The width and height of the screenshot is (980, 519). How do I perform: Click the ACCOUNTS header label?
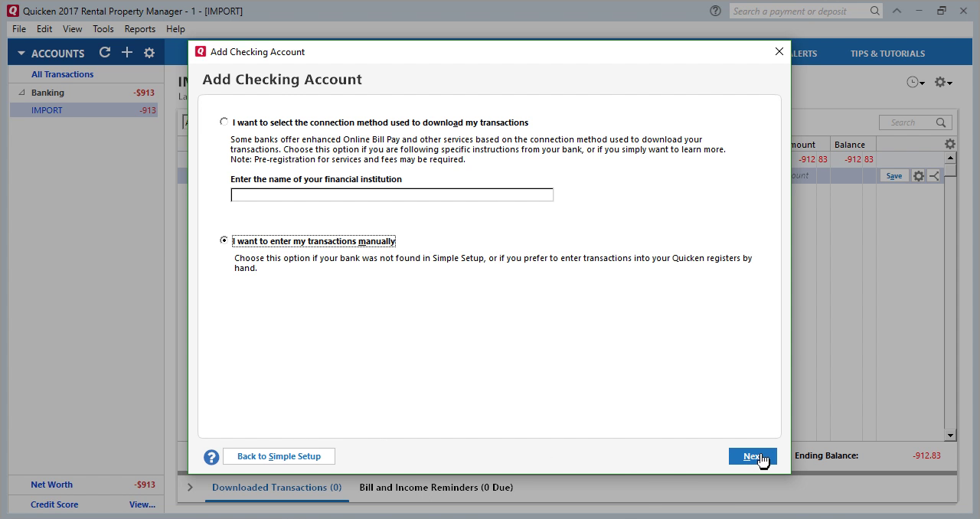click(57, 54)
